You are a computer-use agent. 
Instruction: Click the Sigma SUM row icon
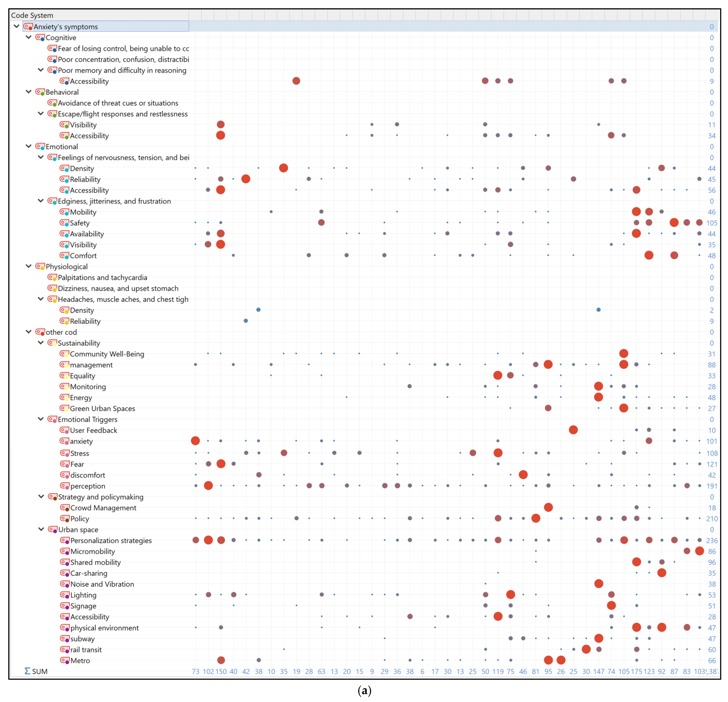tap(28, 671)
